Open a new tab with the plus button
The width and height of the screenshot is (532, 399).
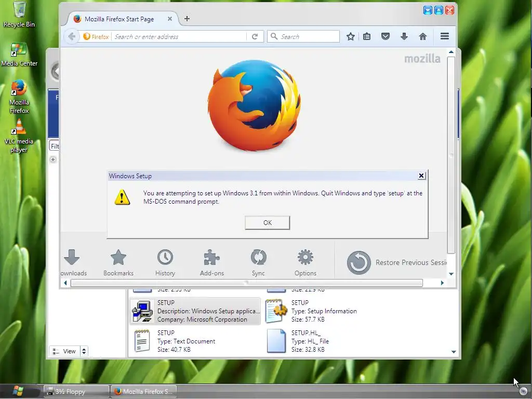[187, 19]
